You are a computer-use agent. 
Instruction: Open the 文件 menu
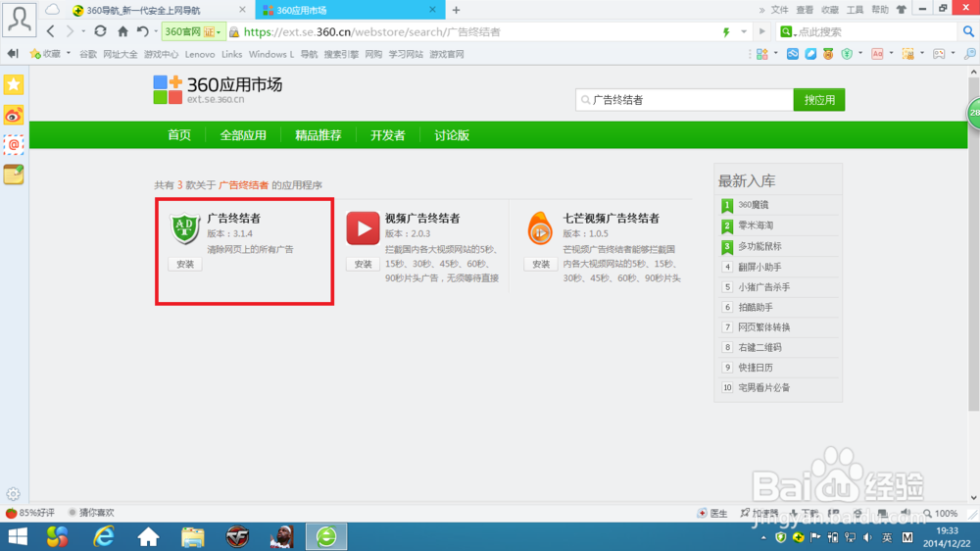pos(779,10)
